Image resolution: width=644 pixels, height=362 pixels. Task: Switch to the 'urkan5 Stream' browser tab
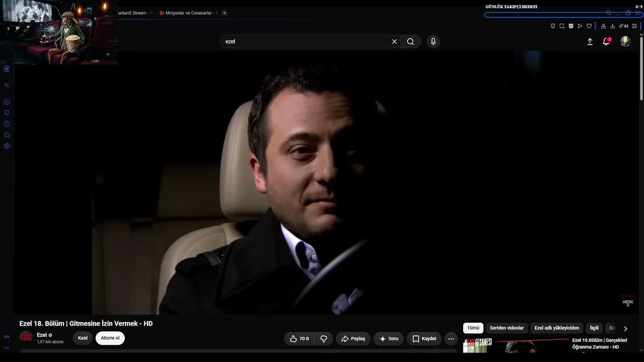[x=135, y=13]
